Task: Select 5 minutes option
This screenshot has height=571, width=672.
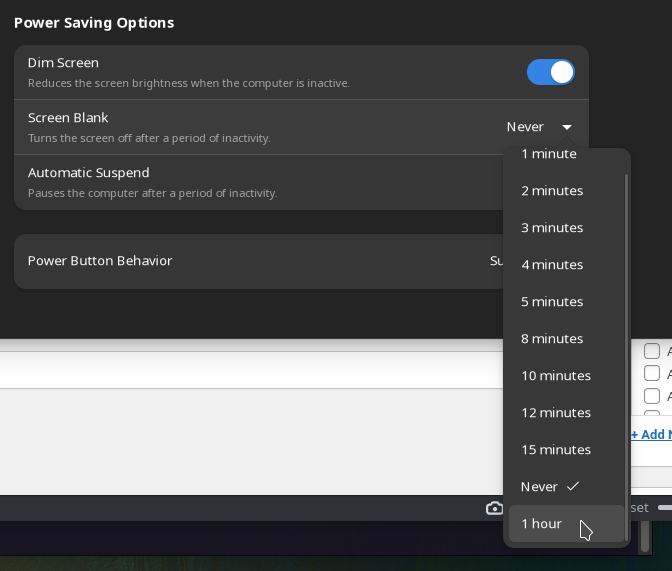Action: click(x=566, y=302)
